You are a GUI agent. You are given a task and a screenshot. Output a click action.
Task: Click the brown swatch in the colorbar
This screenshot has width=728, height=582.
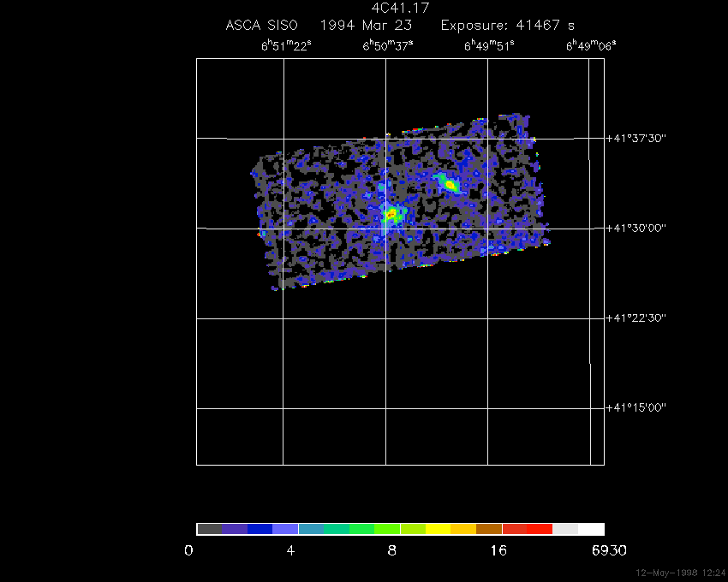click(x=489, y=529)
